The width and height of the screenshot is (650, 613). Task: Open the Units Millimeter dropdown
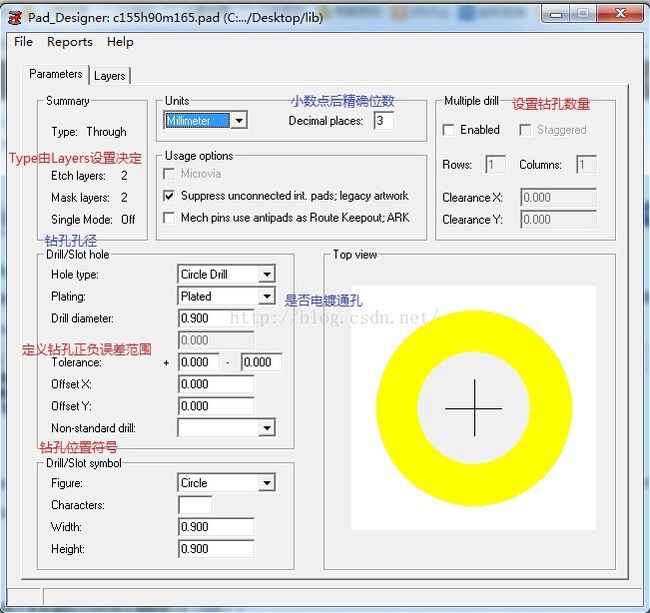click(x=206, y=121)
